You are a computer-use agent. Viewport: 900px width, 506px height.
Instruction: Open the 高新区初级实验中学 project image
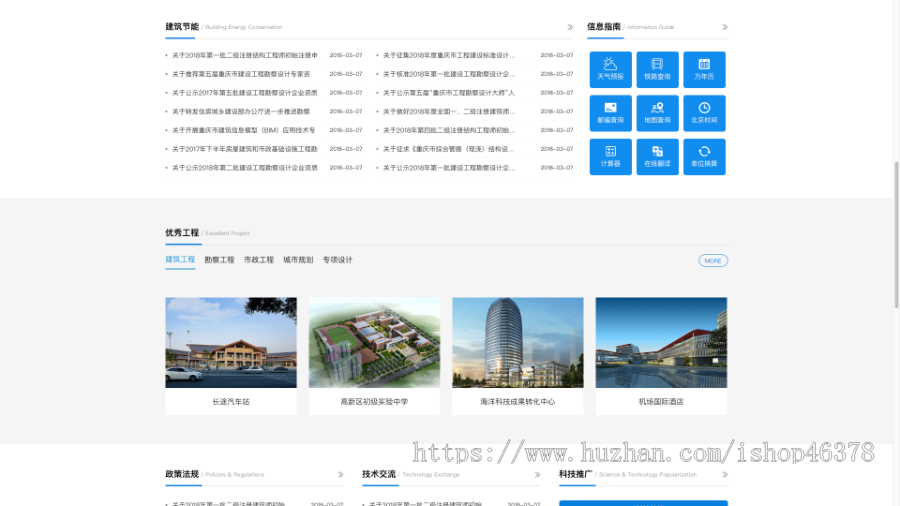[x=374, y=342]
